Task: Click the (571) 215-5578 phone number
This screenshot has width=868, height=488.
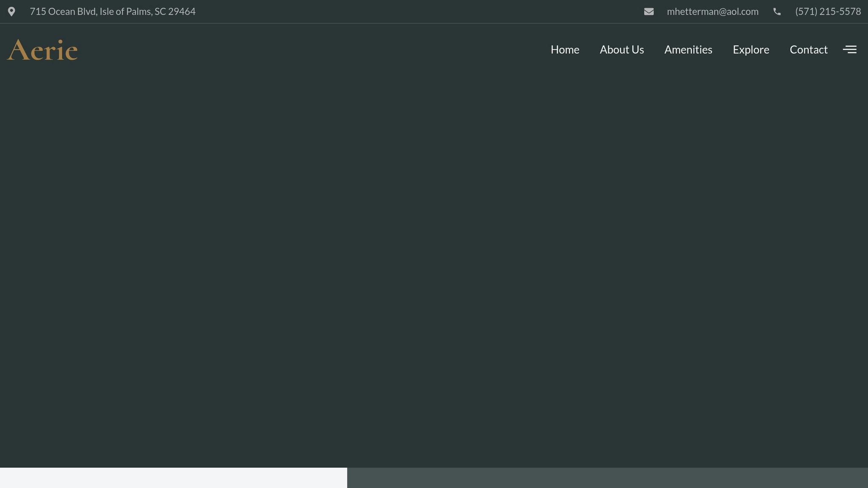Action: click(828, 11)
